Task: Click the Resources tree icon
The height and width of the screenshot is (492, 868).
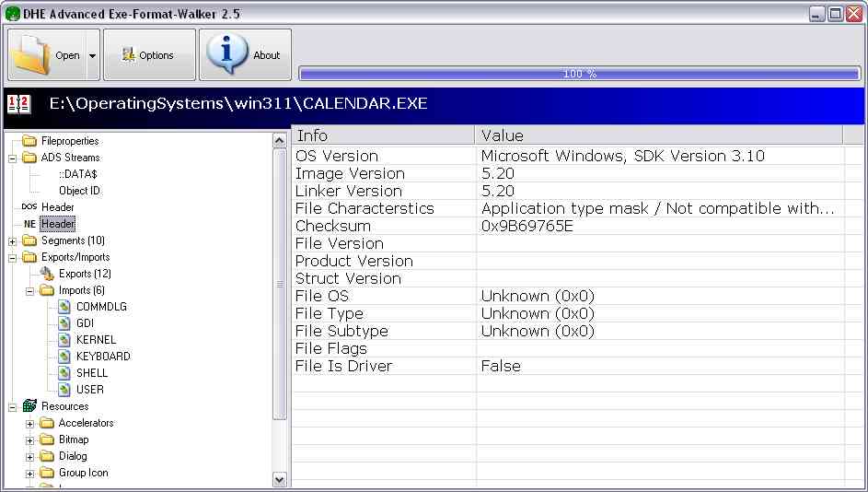Action: point(29,406)
